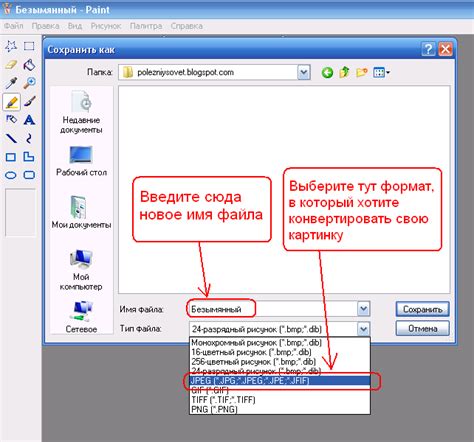
Task: Pick the Fill With Color bucket tool
Action: (29, 64)
